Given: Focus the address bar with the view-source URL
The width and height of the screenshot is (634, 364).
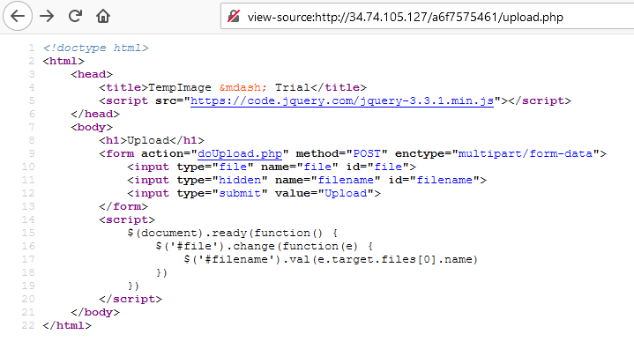Looking at the screenshot, I should (x=427, y=17).
